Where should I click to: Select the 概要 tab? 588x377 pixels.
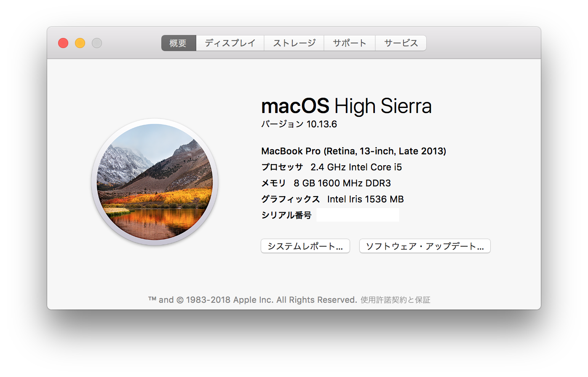click(x=179, y=43)
